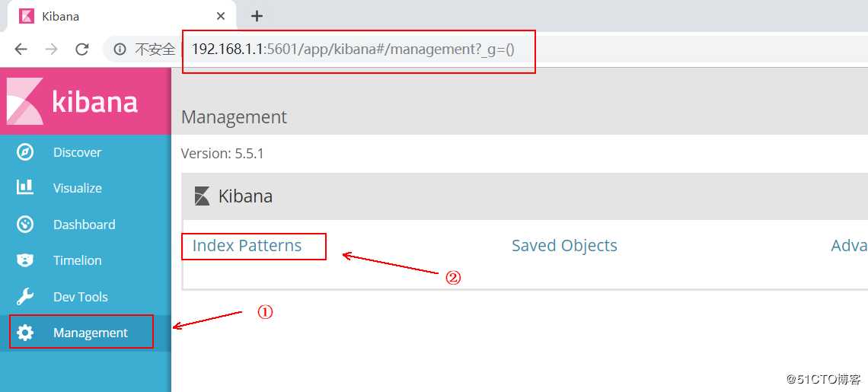The width and height of the screenshot is (868, 392).
Task: Open Saved Objects link
Action: click(564, 245)
